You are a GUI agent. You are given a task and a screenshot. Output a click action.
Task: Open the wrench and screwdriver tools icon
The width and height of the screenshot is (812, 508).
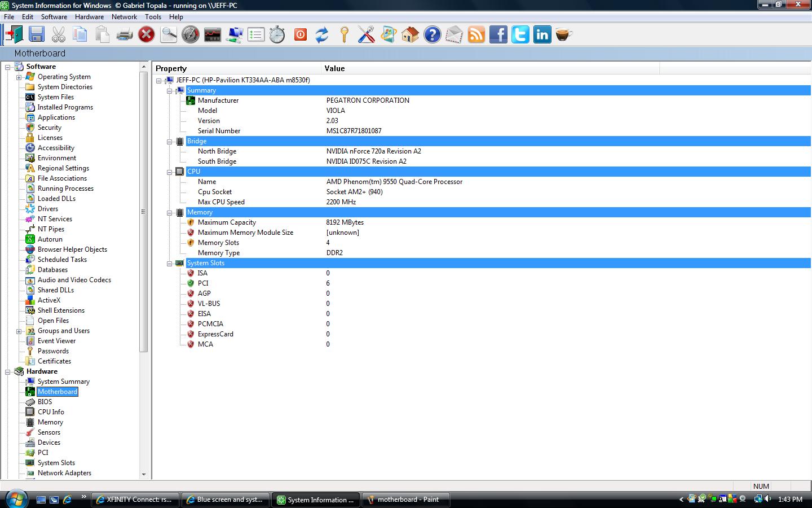367,35
